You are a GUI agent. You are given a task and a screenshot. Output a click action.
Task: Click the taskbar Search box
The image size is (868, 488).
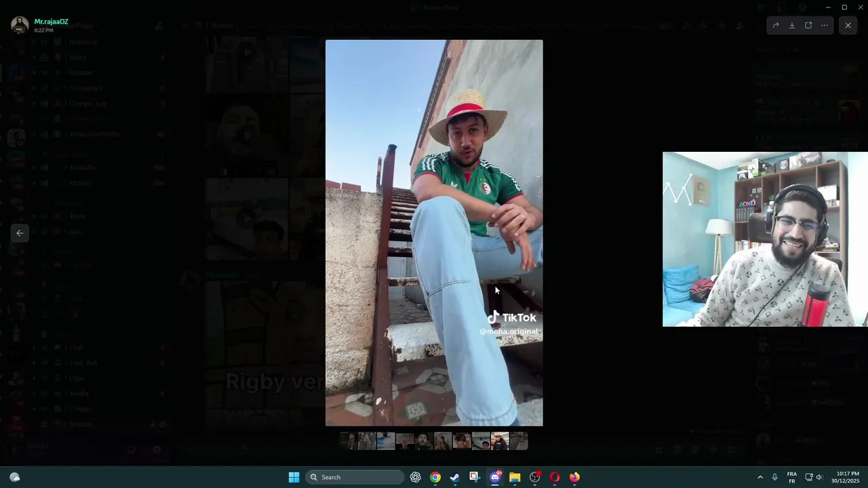[355, 477]
